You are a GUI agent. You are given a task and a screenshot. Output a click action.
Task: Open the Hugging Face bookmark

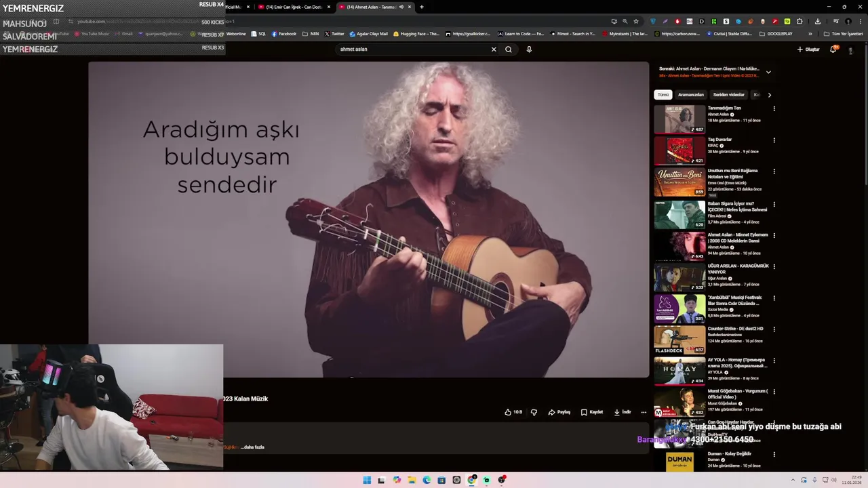416,34
